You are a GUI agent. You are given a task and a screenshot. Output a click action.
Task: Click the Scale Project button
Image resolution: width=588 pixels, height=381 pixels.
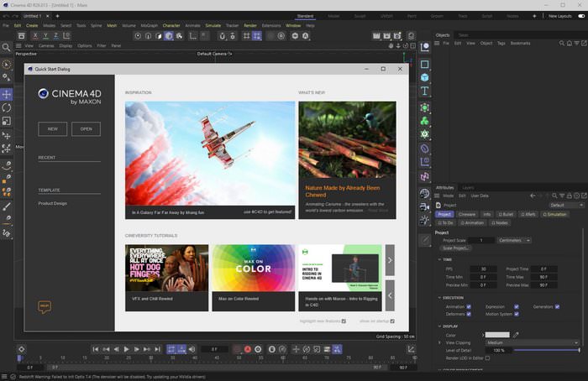(x=456, y=248)
